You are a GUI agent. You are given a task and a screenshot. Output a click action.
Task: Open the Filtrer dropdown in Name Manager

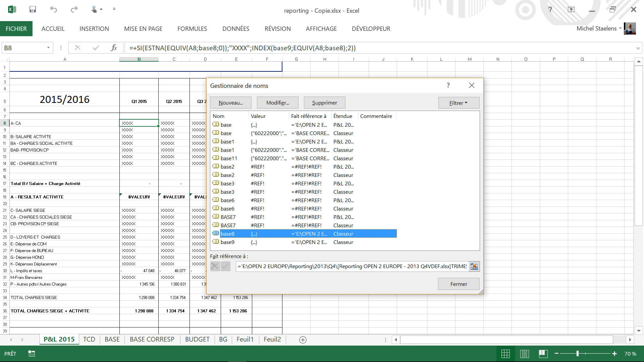pyautogui.click(x=459, y=103)
